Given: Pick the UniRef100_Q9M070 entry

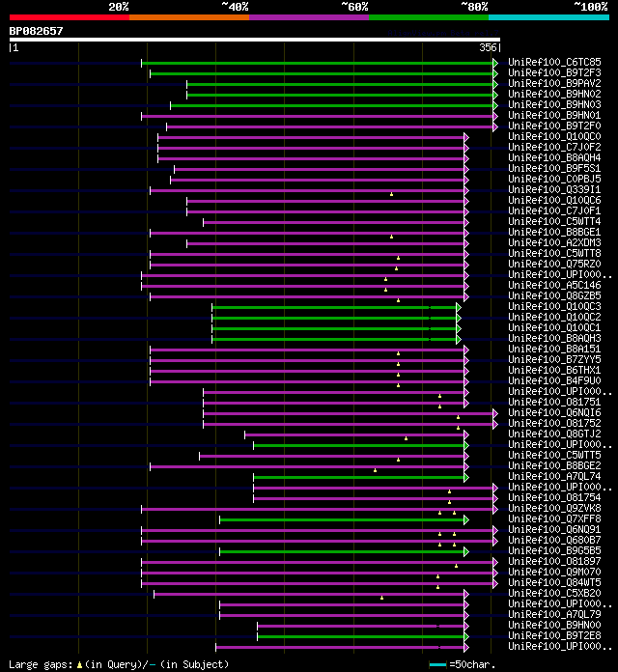Looking at the screenshot, I should tap(554, 572).
